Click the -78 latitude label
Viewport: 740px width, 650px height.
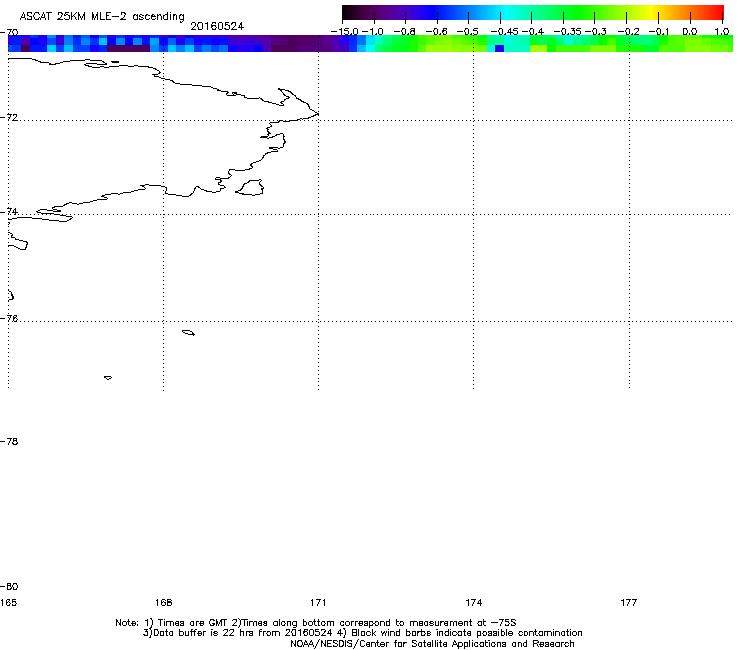(x=9, y=441)
